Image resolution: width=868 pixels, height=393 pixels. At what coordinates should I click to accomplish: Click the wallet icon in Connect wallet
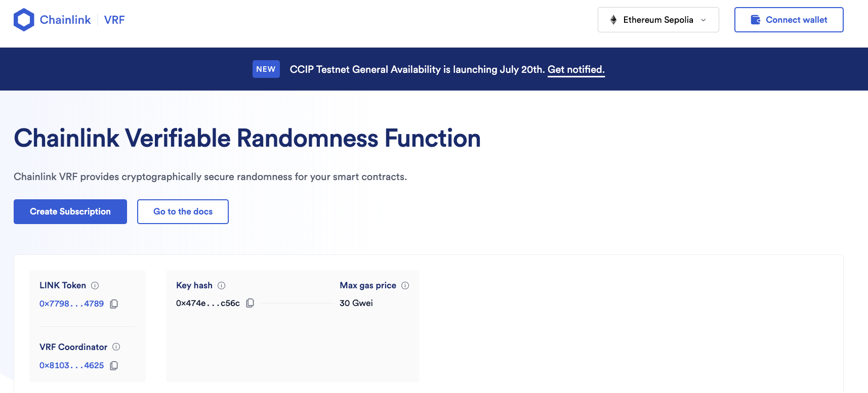(x=755, y=20)
